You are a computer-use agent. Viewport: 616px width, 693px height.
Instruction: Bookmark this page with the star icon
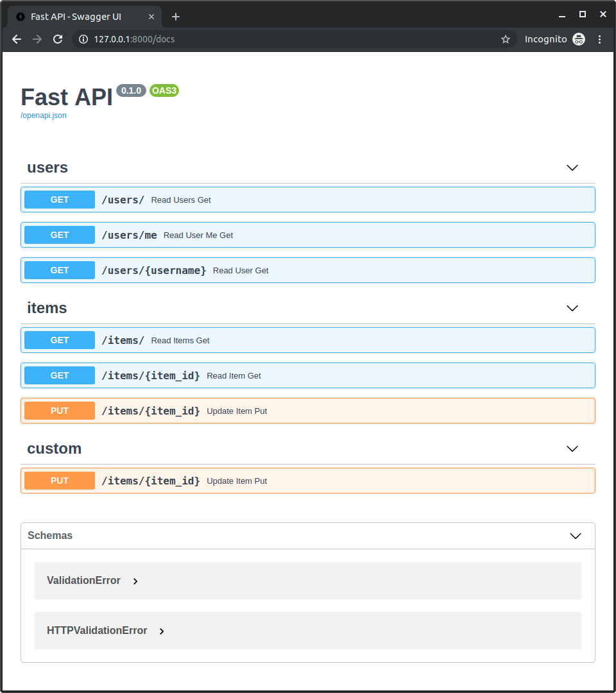tap(506, 39)
